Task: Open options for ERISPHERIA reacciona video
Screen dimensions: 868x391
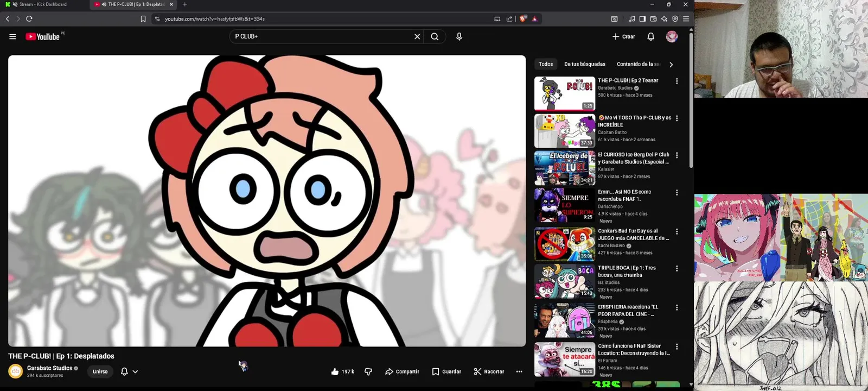Action: [676, 307]
